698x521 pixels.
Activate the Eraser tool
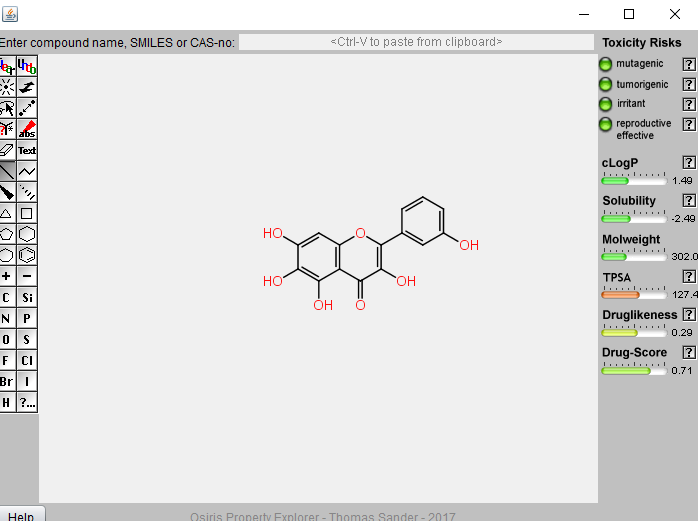click(8, 150)
